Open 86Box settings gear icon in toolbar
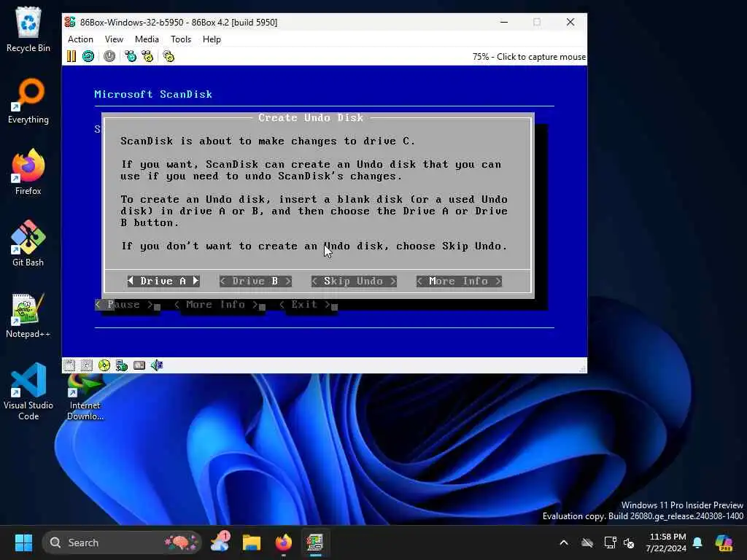The image size is (747, 560). 169,56
